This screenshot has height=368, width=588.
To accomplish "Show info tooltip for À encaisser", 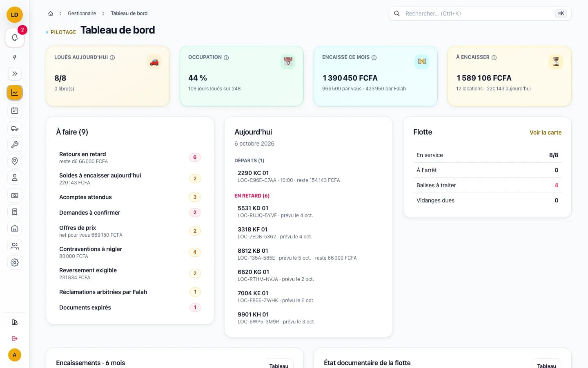I will (x=494, y=58).
